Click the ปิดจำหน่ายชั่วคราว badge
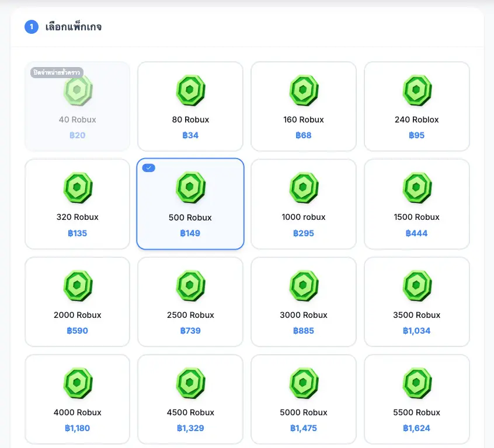Screen dimensions: 494x448 pyautogui.click(x=57, y=72)
